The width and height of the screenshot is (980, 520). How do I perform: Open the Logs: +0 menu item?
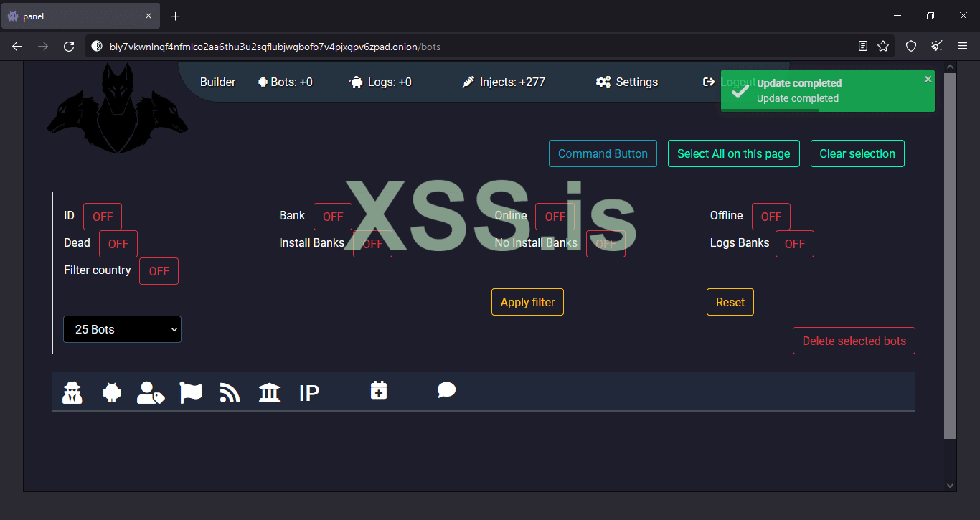pyautogui.click(x=380, y=82)
